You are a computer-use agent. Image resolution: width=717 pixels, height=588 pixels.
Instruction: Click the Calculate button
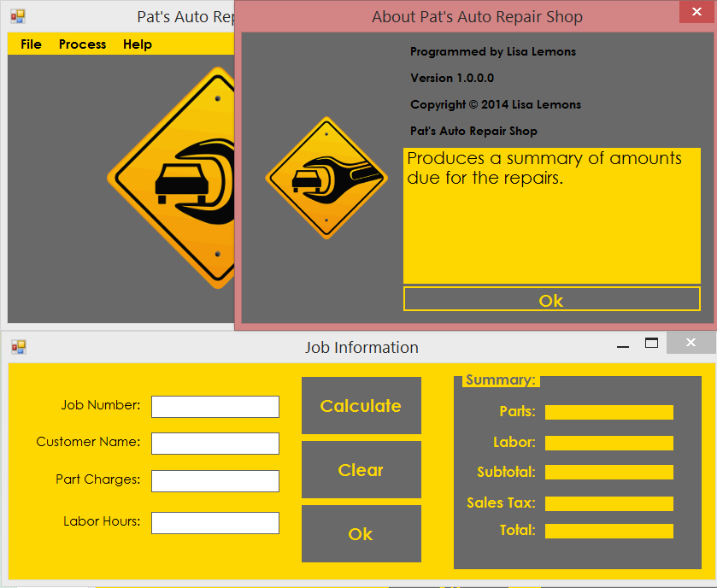[x=361, y=406]
